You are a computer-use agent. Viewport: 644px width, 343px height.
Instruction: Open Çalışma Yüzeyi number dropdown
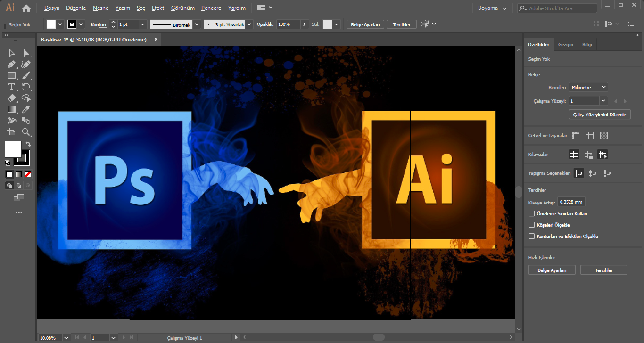click(x=603, y=101)
